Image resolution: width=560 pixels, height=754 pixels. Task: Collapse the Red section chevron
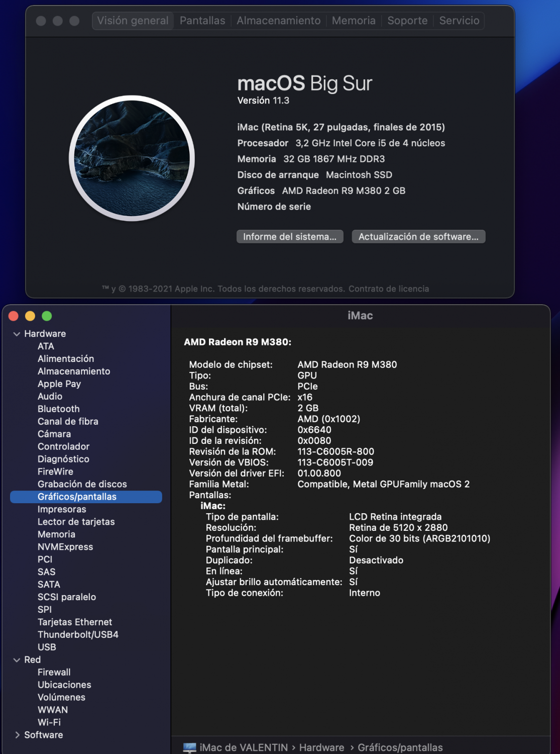tap(17, 660)
